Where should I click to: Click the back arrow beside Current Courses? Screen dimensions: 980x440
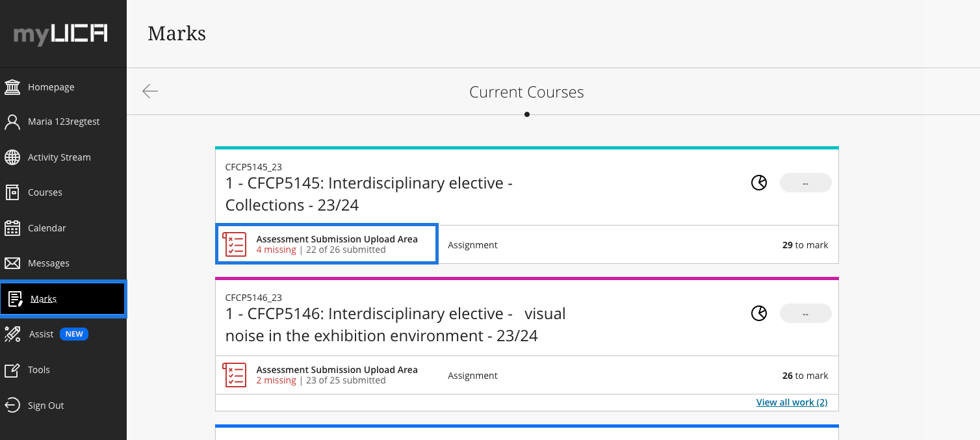pyautogui.click(x=150, y=91)
